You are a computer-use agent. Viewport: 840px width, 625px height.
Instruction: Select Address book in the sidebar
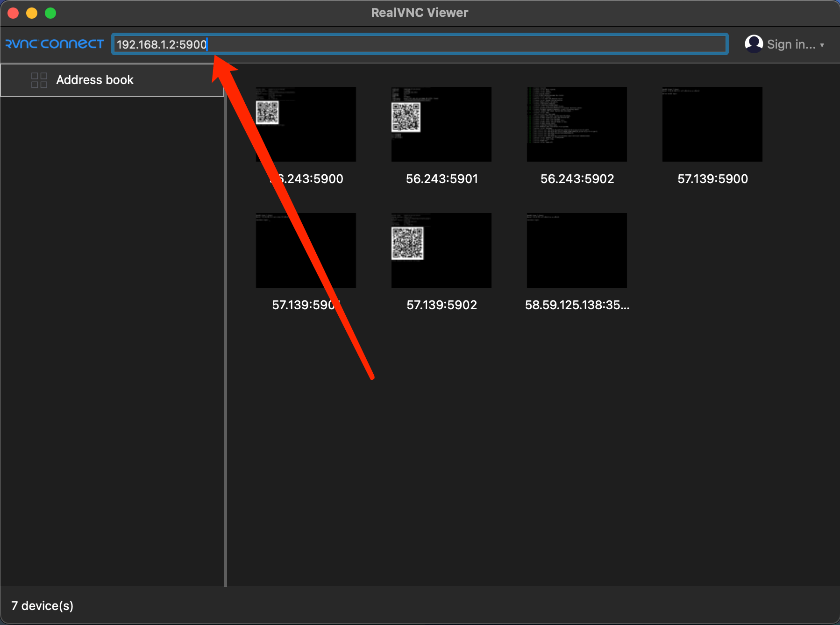[112, 80]
